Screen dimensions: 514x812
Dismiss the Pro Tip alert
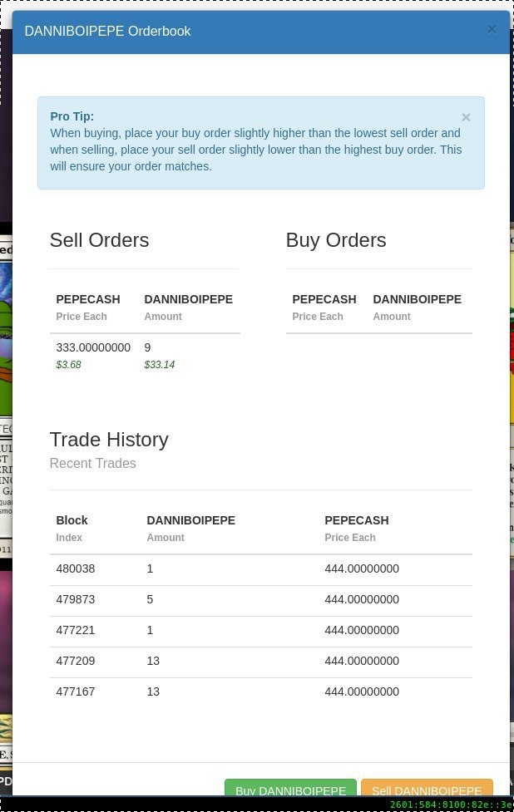466,117
